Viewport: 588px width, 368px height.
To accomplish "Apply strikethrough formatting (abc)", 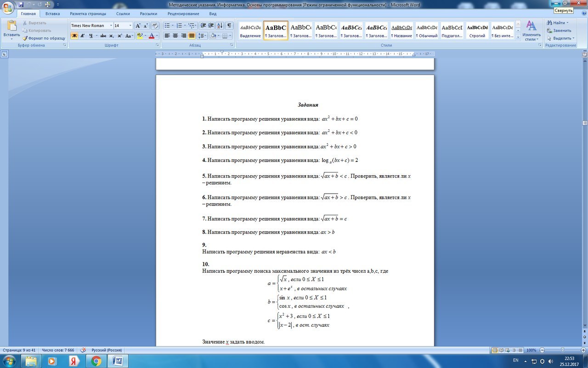I will [x=103, y=36].
